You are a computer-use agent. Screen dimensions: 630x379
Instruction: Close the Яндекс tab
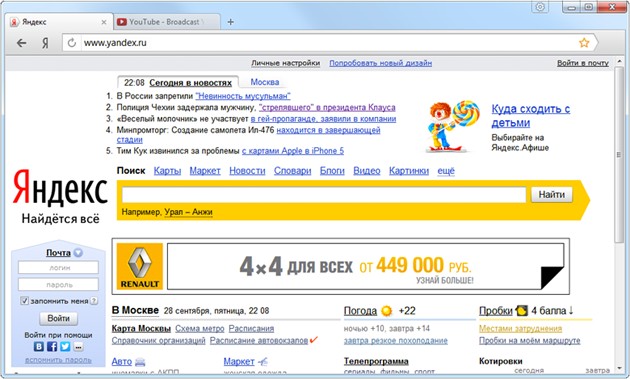[x=104, y=22]
